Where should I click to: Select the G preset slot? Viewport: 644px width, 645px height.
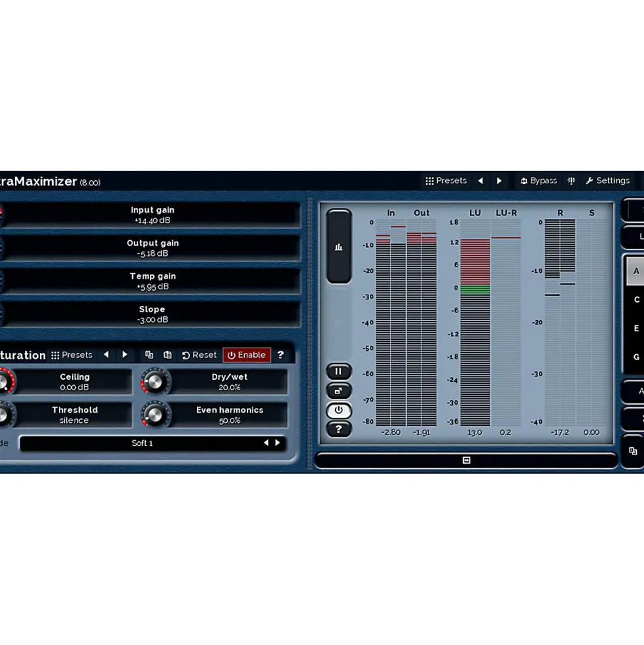(636, 357)
